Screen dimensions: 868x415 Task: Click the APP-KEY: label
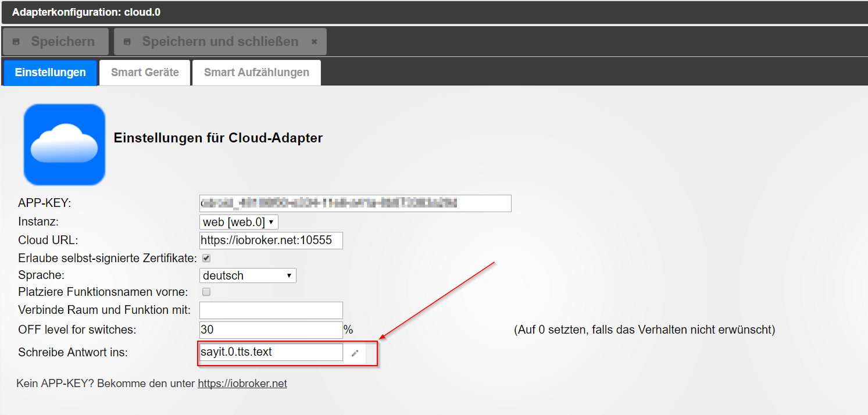pos(44,203)
